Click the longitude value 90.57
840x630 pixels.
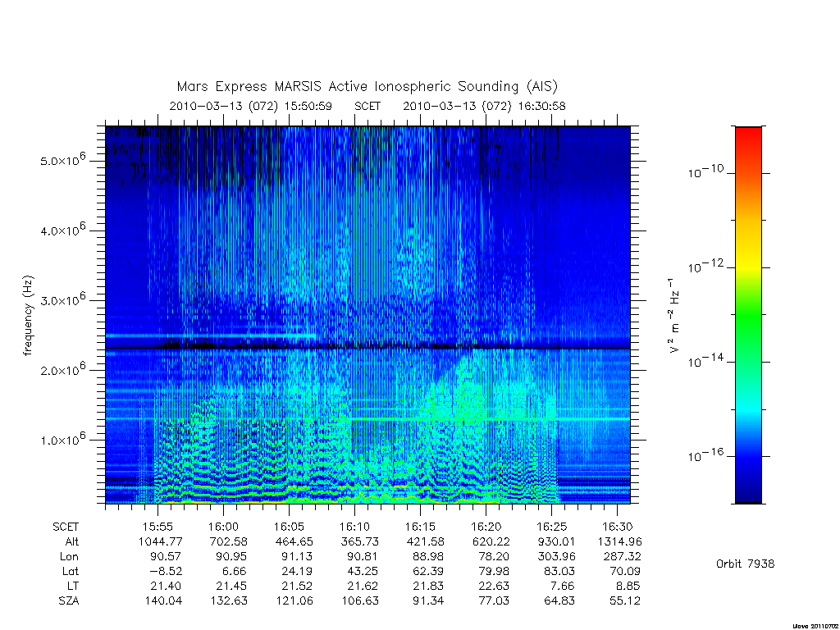click(x=166, y=557)
